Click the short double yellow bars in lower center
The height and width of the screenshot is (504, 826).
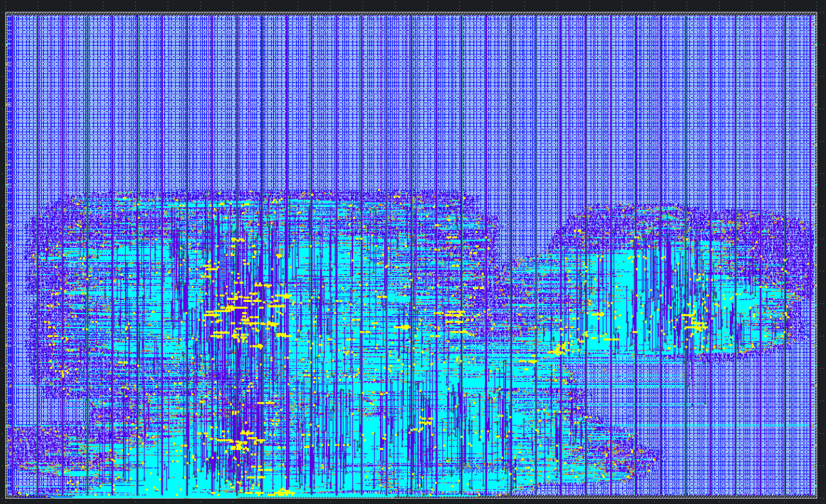click(426, 422)
